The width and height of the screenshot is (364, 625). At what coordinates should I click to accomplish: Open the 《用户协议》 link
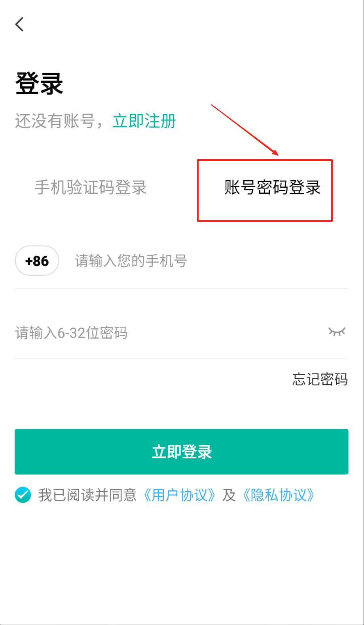click(179, 495)
